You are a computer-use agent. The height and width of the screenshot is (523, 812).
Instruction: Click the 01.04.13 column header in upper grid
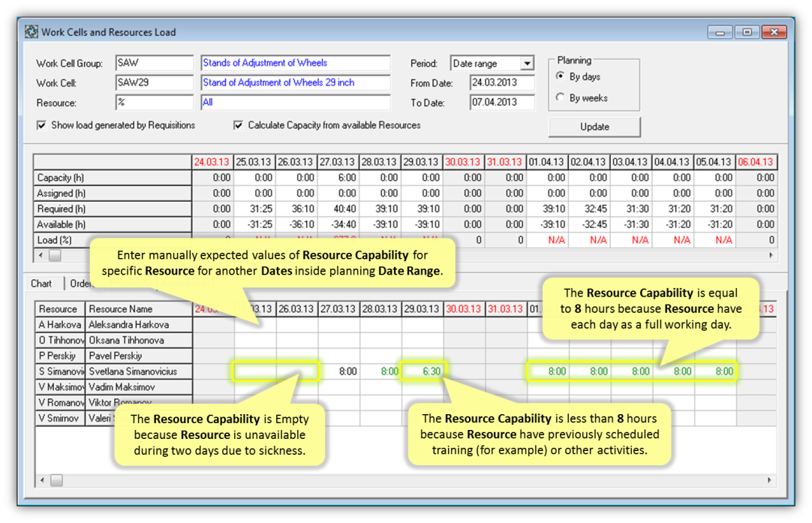pos(547,162)
